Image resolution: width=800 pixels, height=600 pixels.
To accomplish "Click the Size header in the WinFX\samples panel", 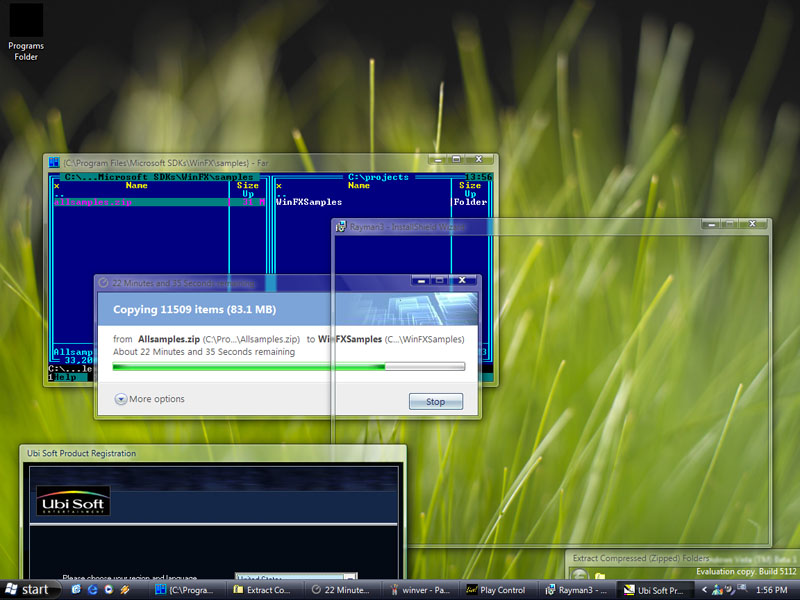I will tap(247, 186).
